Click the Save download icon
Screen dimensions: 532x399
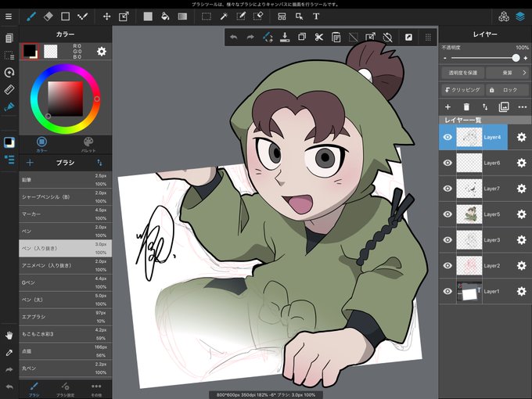285,37
